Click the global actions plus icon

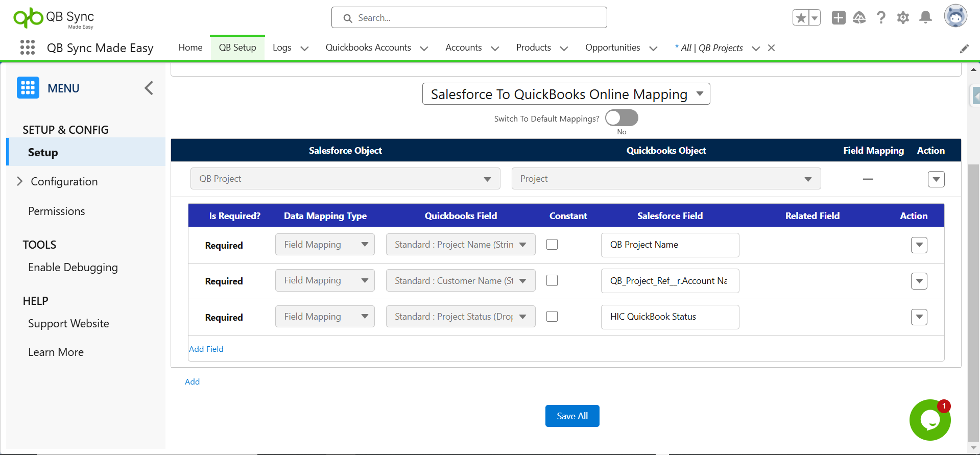pos(839,18)
